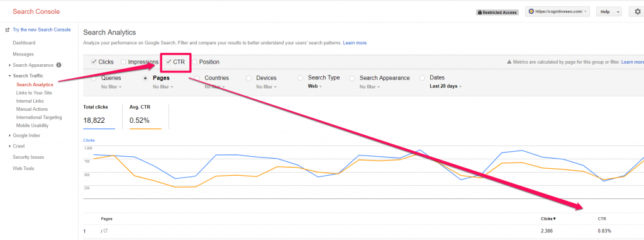644x240 pixels.
Task: Click the external-link icon before Try the new Search Console
Action: click(x=8, y=30)
